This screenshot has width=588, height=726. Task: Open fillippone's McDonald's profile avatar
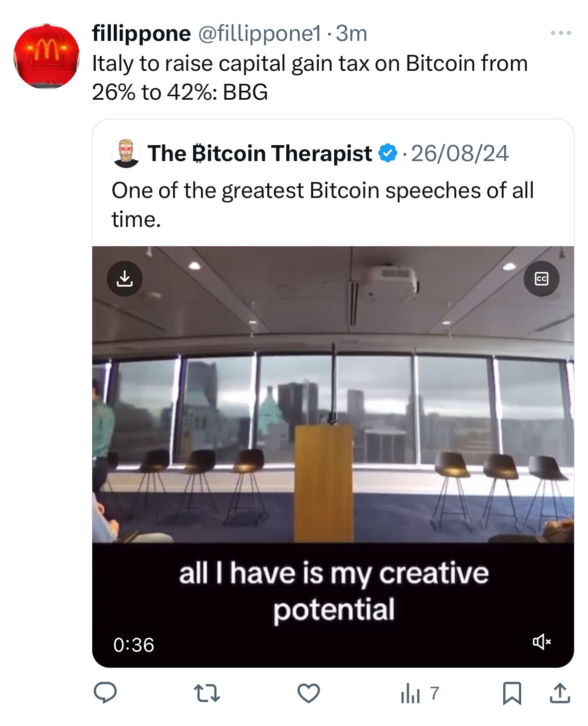(46, 56)
